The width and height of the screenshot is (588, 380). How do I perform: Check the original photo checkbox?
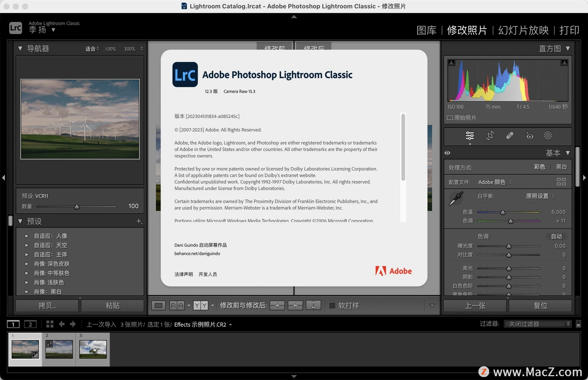click(x=450, y=118)
